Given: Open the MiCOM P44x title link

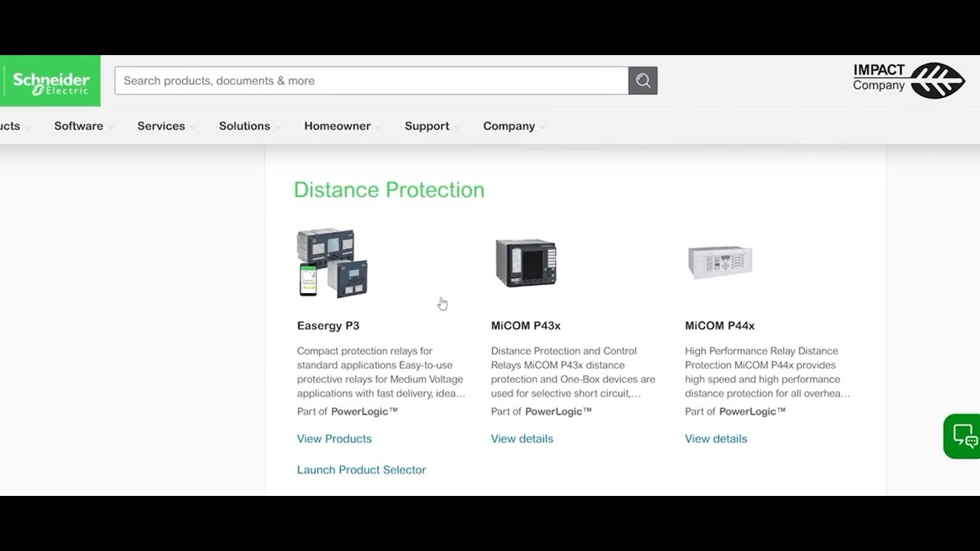Looking at the screenshot, I should click(x=720, y=325).
